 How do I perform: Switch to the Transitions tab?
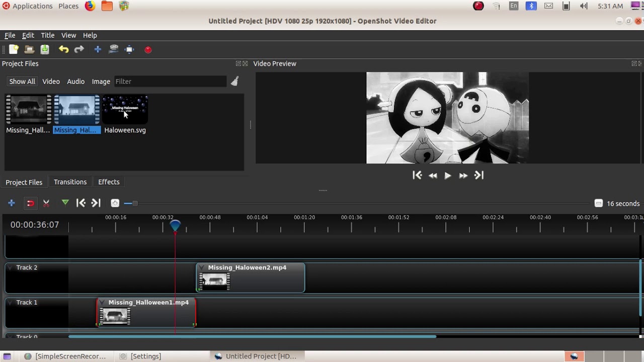pos(70,182)
